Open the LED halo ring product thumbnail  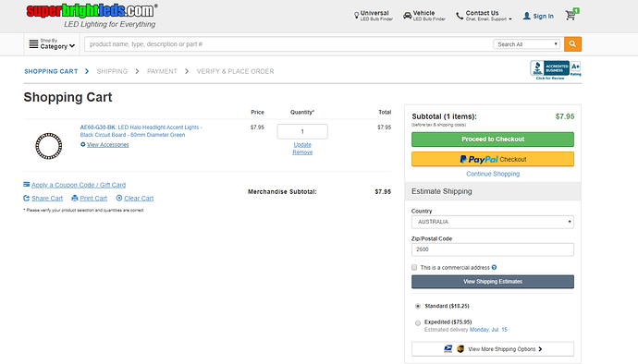pyautogui.click(x=49, y=146)
